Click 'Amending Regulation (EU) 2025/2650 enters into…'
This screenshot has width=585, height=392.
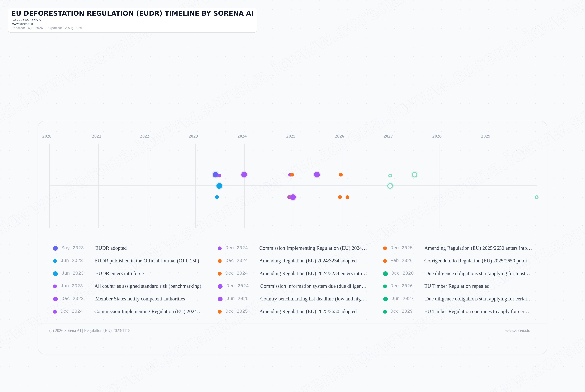click(x=478, y=248)
